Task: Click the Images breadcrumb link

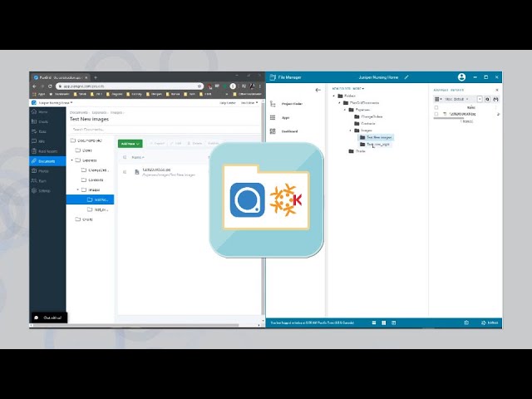Action: point(116,112)
